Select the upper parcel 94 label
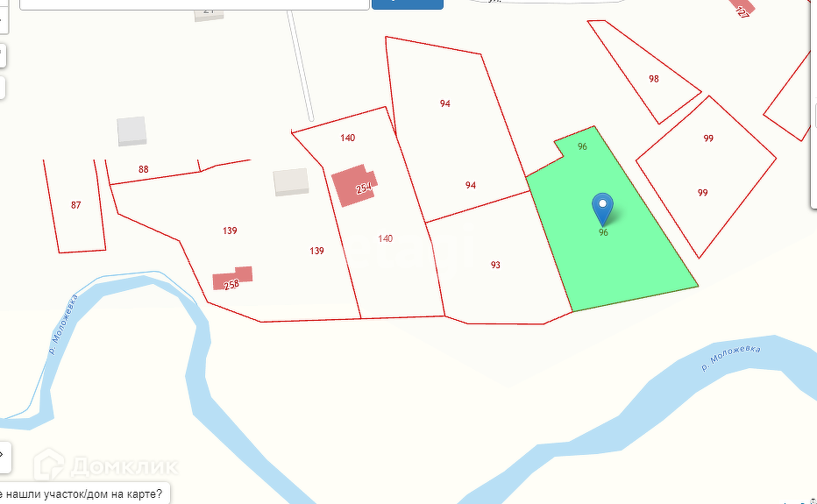The image size is (817, 504). pos(445,103)
